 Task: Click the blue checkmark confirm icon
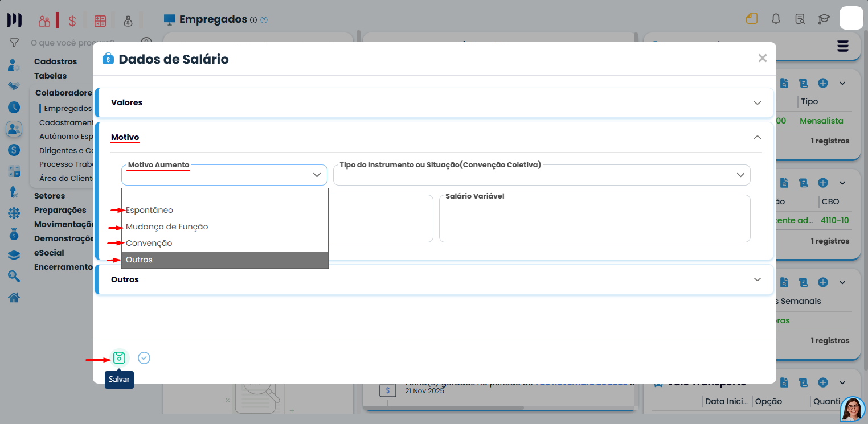(x=144, y=357)
